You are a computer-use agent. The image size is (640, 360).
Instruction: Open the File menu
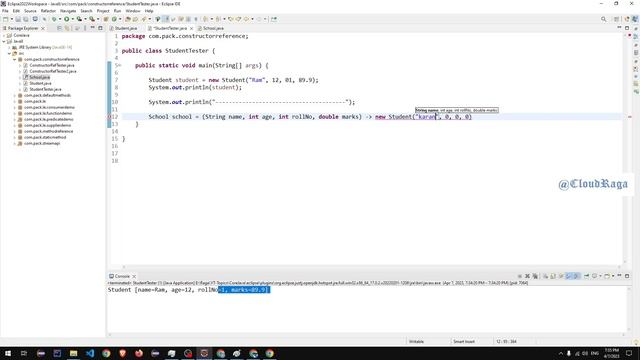(x=5, y=11)
